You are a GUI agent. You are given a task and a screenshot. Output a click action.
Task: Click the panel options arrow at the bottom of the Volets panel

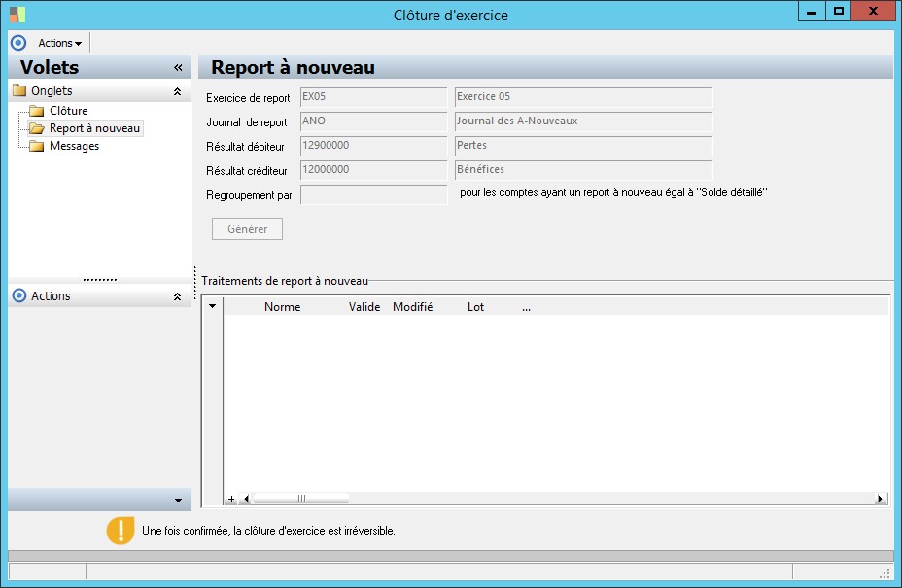coord(178,500)
